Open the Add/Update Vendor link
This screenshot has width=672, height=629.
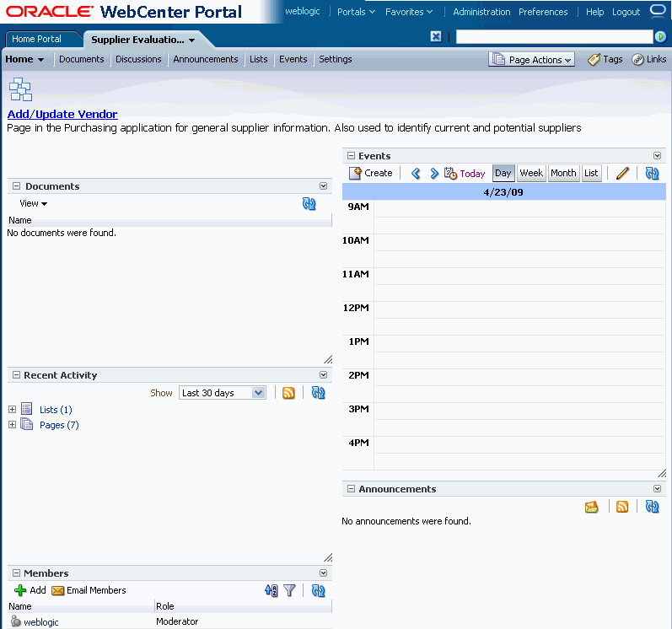[62, 114]
